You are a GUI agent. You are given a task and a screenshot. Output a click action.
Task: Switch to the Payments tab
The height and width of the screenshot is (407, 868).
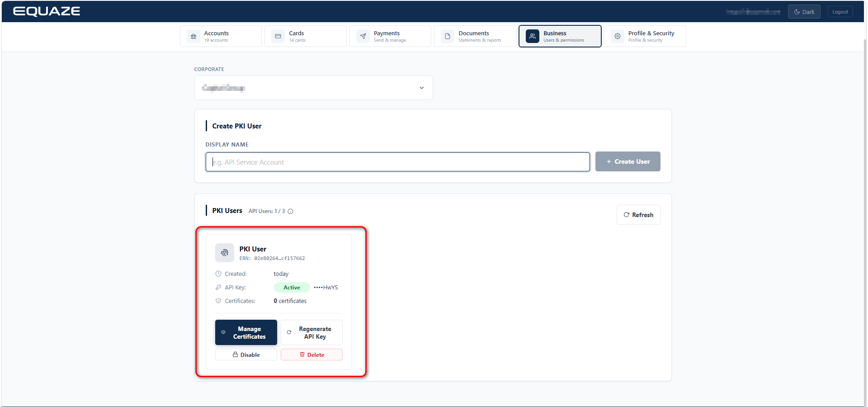[x=390, y=36]
